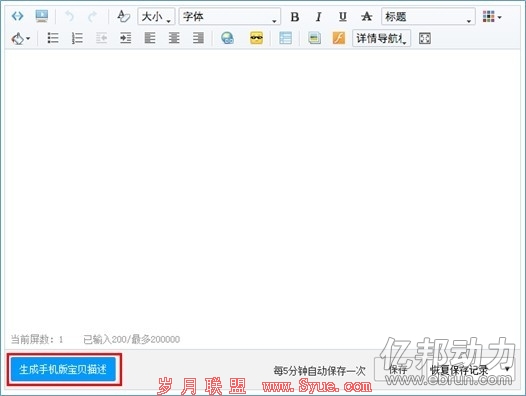Viewport: 526px width, 396px height.
Task: Toggle strikethrough formatting
Action: [366, 16]
